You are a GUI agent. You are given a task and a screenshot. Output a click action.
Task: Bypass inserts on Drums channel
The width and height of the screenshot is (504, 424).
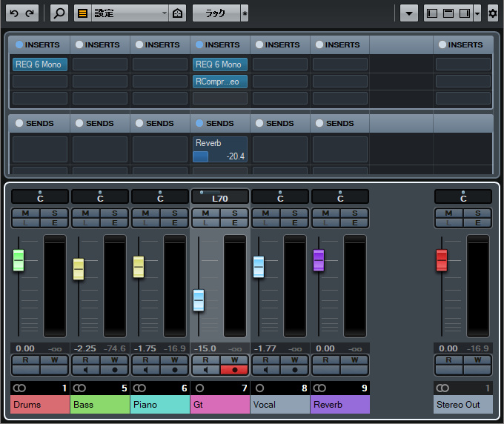(x=19, y=44)
